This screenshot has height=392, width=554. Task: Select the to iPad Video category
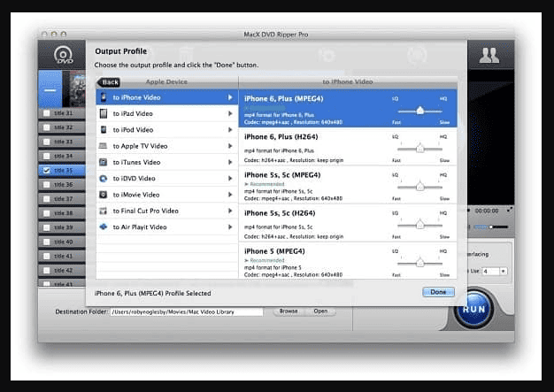tap(166, 113)
